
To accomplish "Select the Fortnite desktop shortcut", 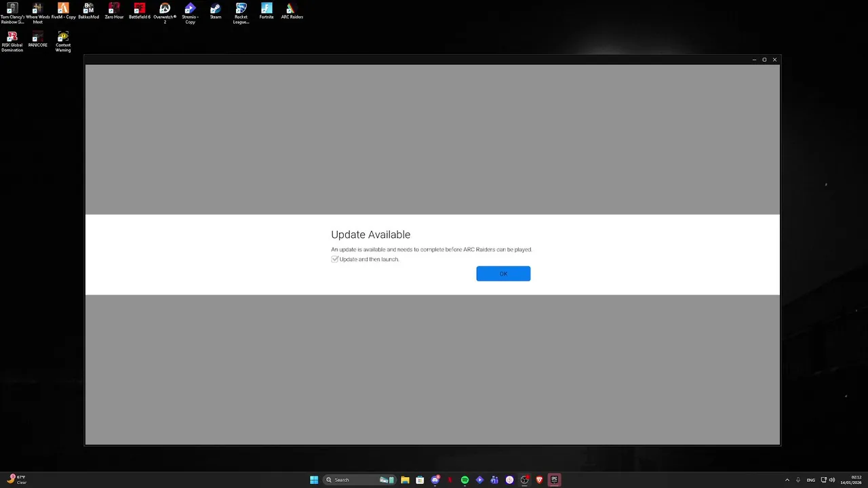I will (267, 12).
